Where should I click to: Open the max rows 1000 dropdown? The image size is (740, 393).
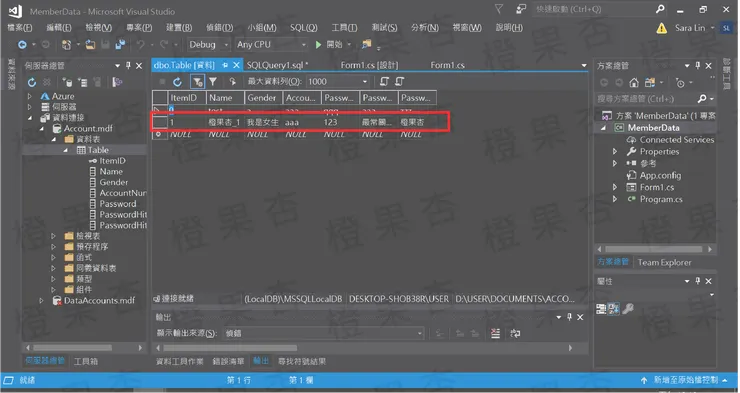click(x=338, y=82)
